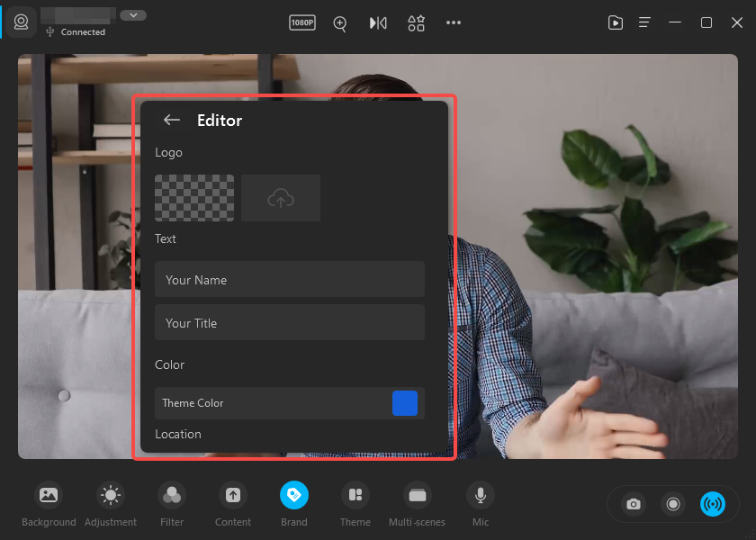
Task: Click the 1080P resolution icon
Action: [302, 22]
